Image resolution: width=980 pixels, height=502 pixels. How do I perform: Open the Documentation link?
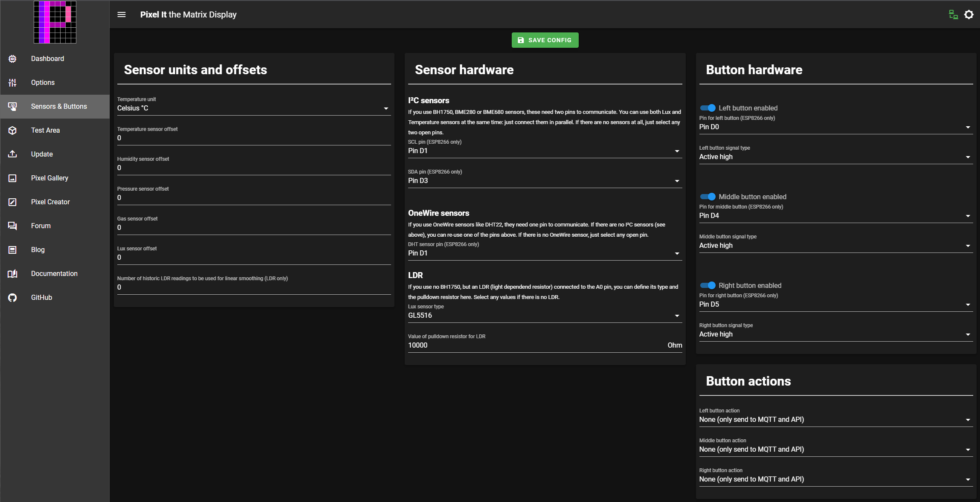(55, 274)
